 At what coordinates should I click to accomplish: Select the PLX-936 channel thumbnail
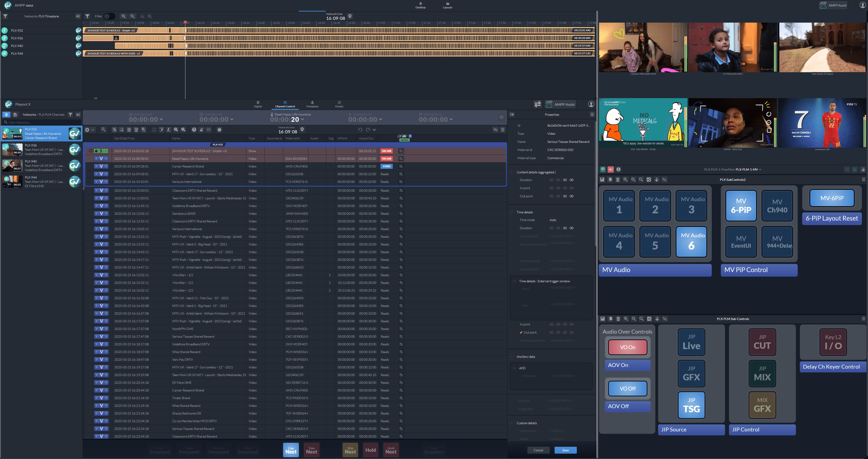tap(12, 149)
